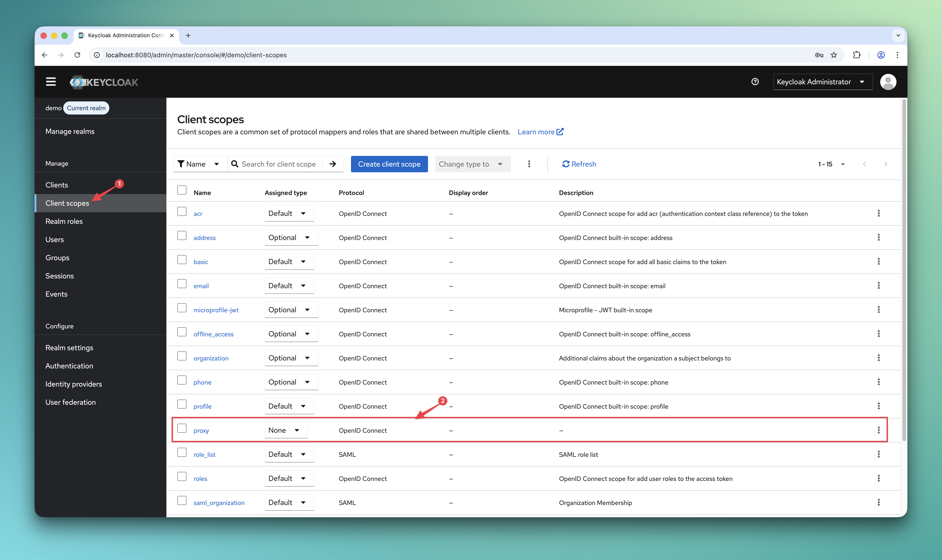Submit search with the arrow button

[x=333, y=164]
